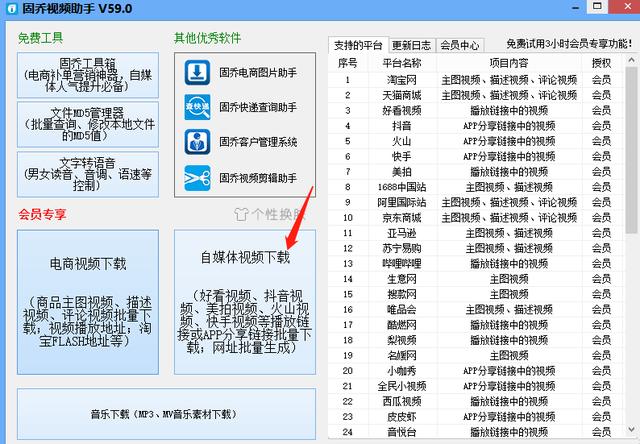Click scrollbar up arrow in platform list
This screenshot has height=444, width=640.
(631, 60)
